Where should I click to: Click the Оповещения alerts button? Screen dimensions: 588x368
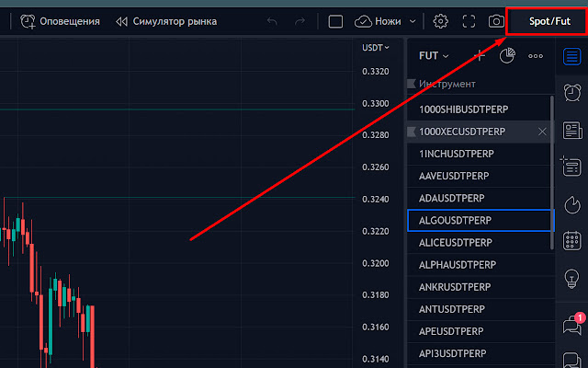tap(60, 21)
